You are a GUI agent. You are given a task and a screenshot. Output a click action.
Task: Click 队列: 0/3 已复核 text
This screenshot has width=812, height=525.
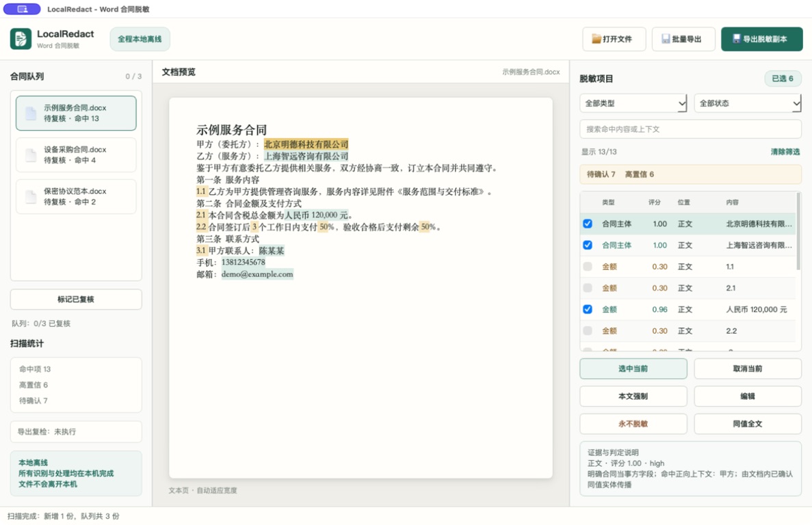point(41,324)
